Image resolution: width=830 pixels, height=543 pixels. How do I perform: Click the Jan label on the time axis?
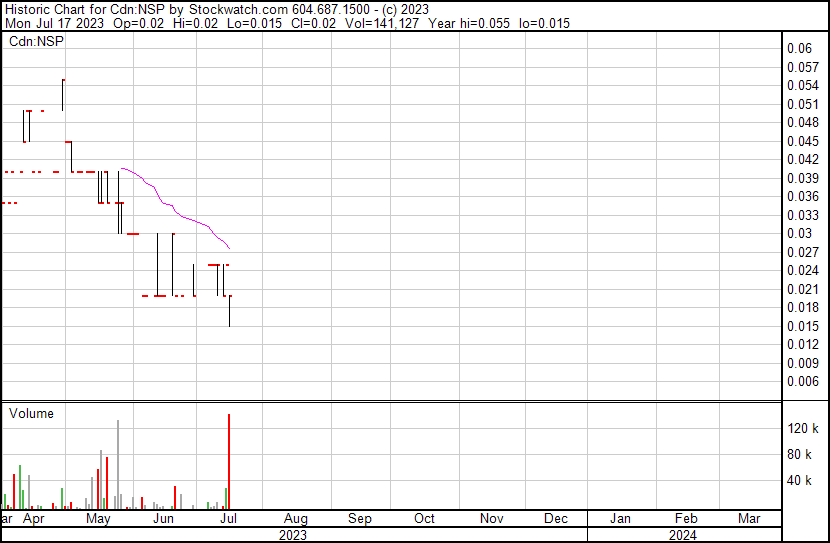click(620, 519)
